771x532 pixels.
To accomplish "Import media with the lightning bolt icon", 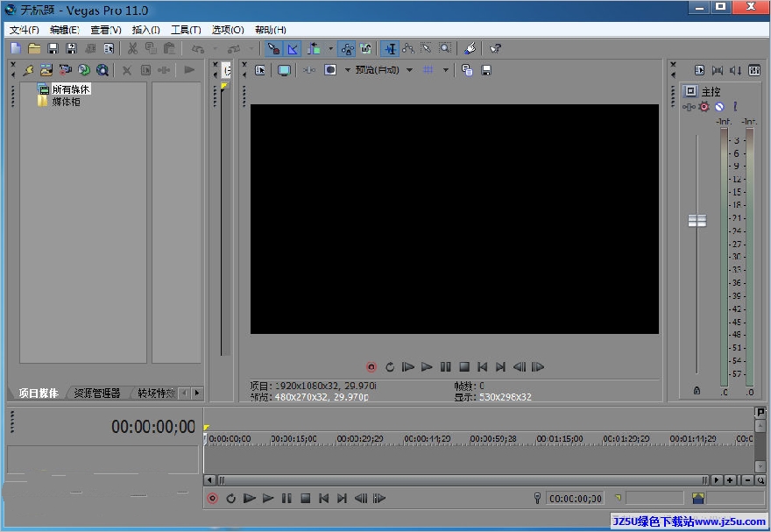I will (28, 70).
